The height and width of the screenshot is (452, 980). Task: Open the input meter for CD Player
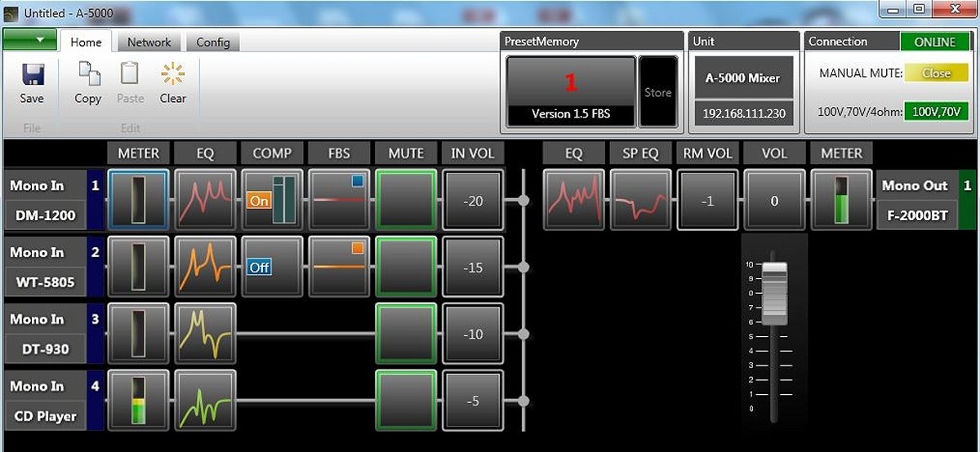pyautogui.click(x=138, y=401)
